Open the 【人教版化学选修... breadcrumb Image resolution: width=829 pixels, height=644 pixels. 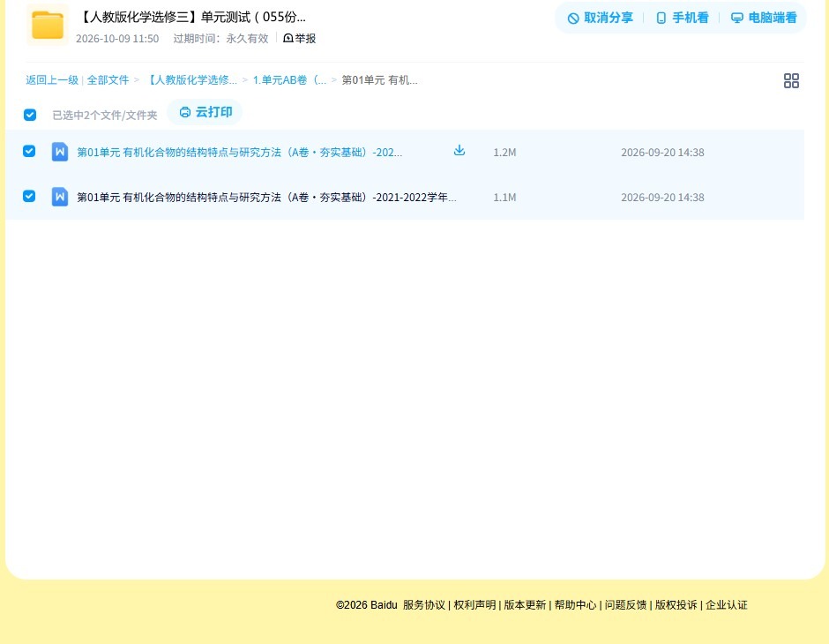pos(190,80)
